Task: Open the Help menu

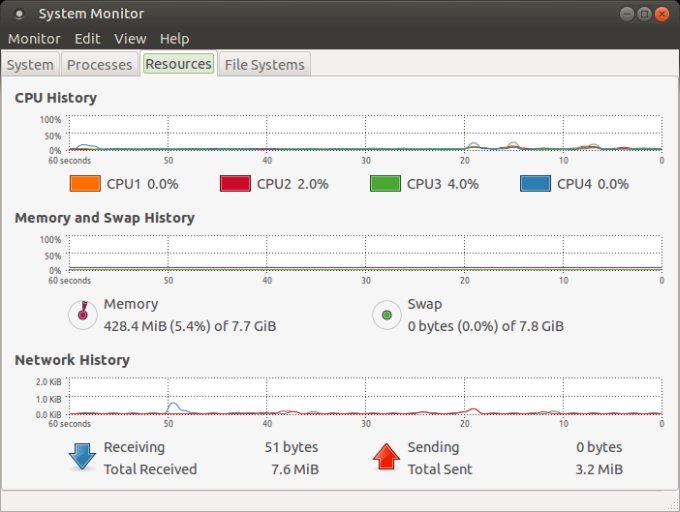Action: coord(174,39)
